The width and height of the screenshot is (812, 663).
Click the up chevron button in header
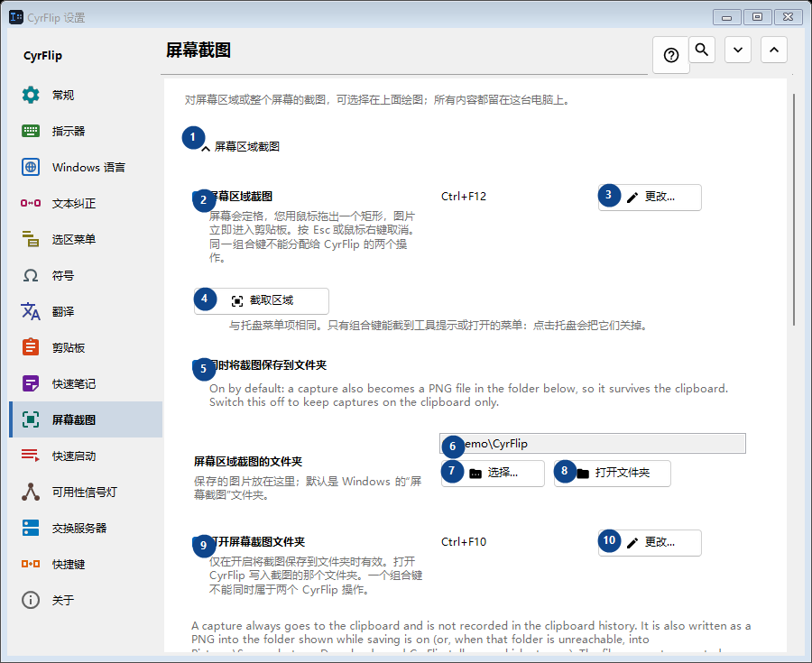[774, 50]
